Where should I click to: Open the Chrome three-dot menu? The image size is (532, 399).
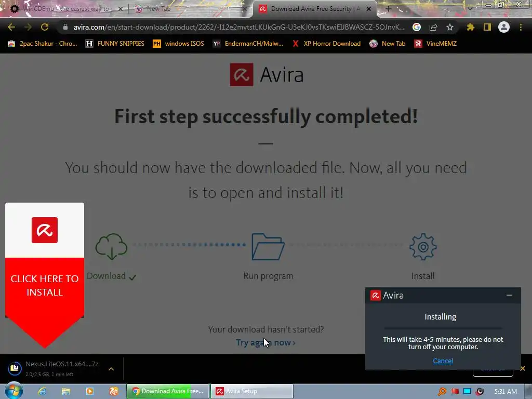[521, 27]
